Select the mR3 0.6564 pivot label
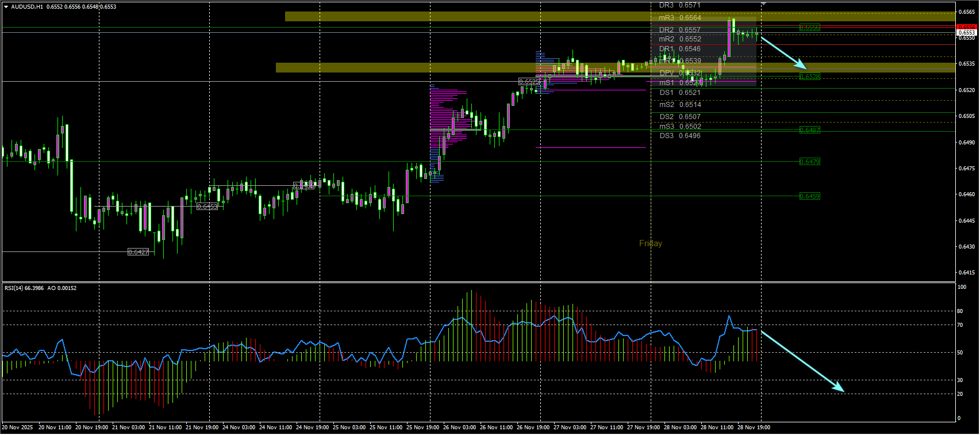 tap(680, 18)
